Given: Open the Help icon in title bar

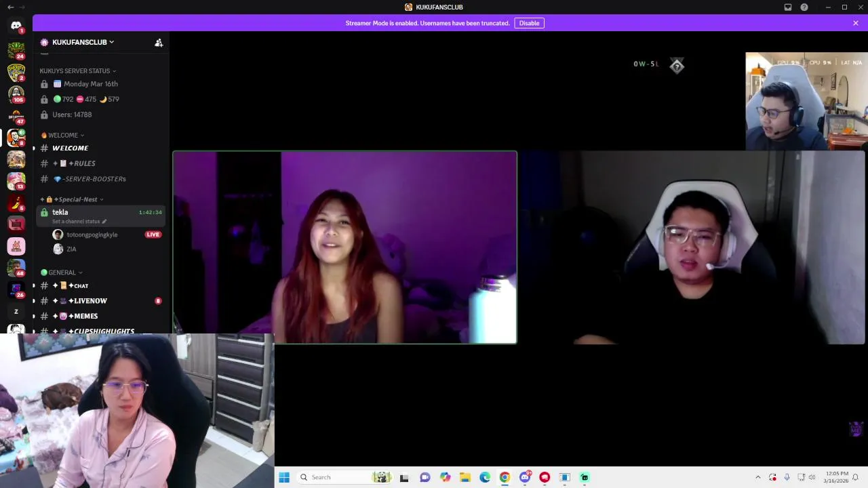Looking at the screenshot, I should tap(804, 7).
